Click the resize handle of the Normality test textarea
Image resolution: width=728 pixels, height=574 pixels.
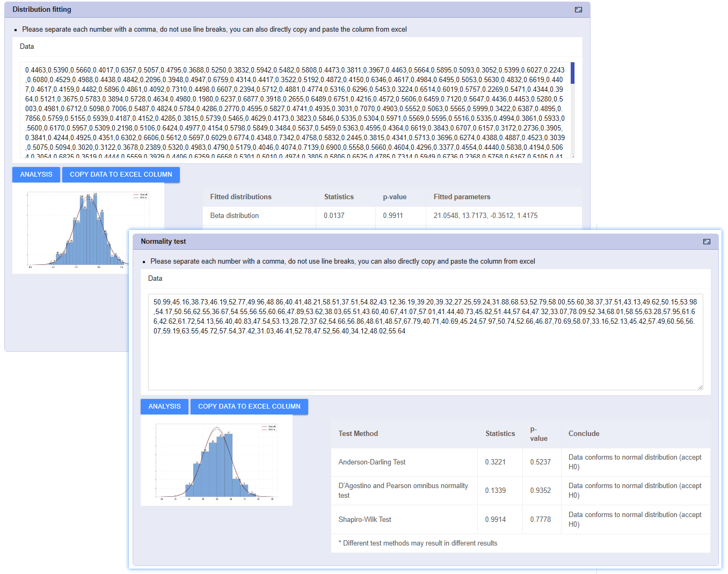point(700,386)
